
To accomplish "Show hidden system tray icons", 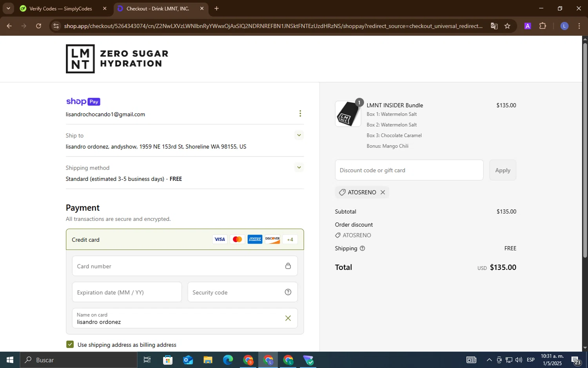I will [489, 360].
